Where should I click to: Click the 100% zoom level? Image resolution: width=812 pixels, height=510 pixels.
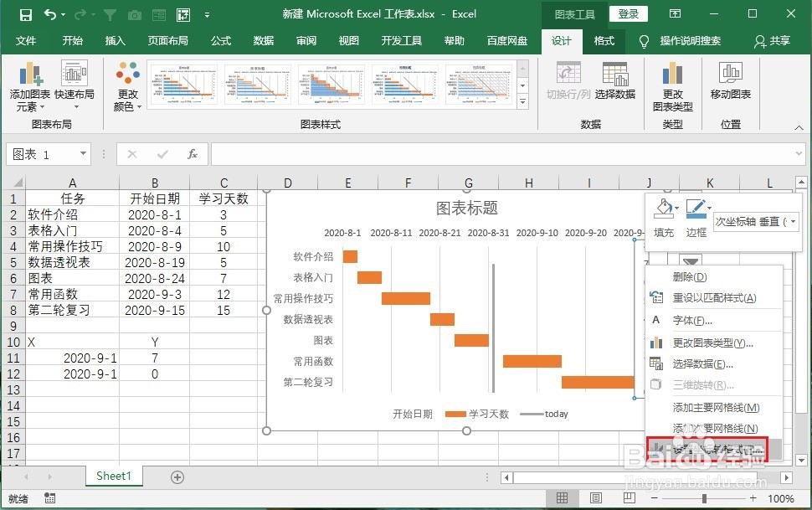pos(781,498)
